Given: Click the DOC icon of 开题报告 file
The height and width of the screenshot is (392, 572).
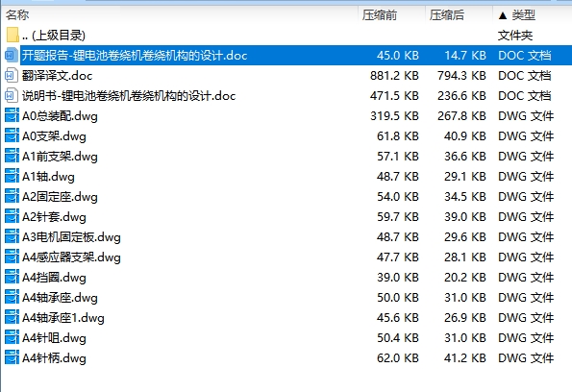Looking at the screenshot, I should click(x=12, y=56).
